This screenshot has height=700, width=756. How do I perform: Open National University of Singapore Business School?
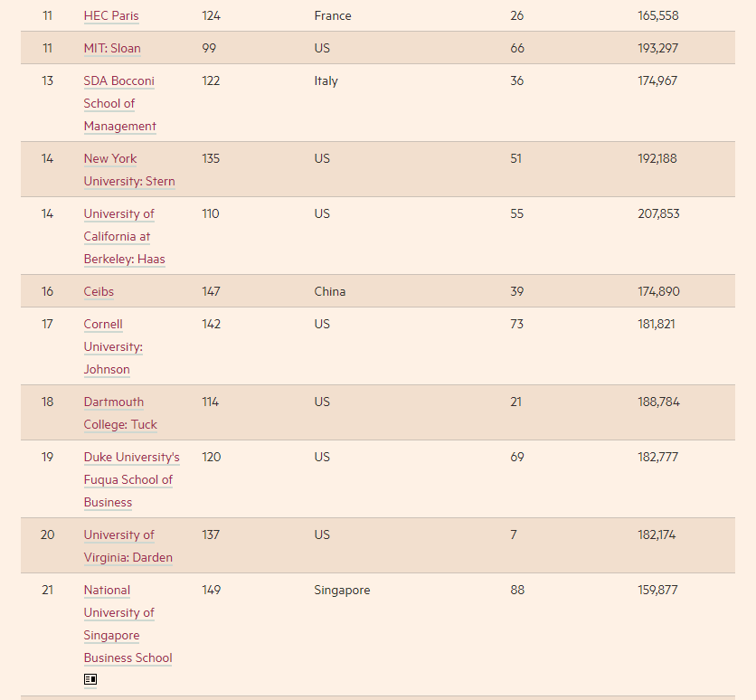[x=128, y=624]
